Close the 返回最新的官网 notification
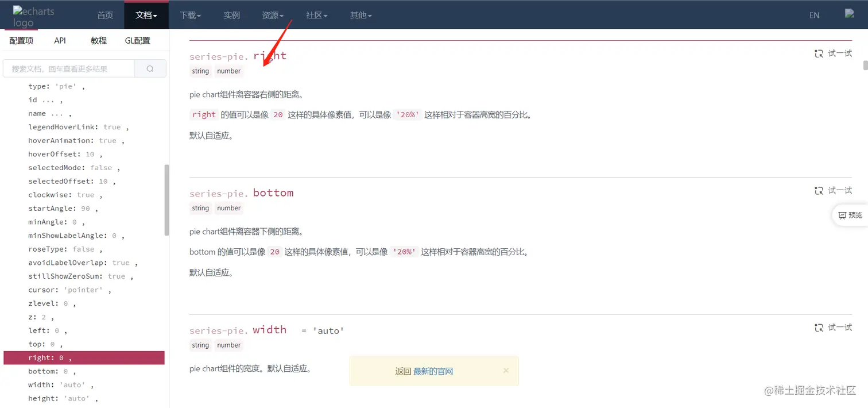Image resolution: width=868 pixels, height=408 pixels. (506, 371)
